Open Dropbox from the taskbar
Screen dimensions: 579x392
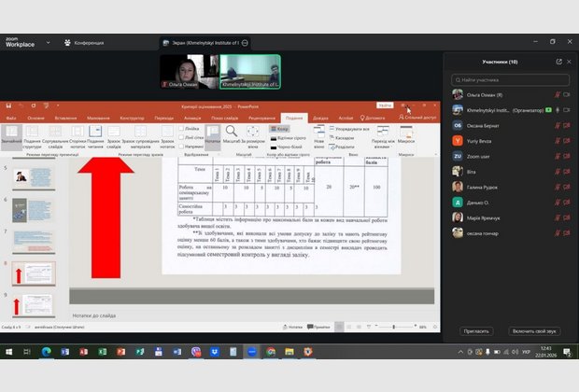pyautogui.click(x=215, y=352)
